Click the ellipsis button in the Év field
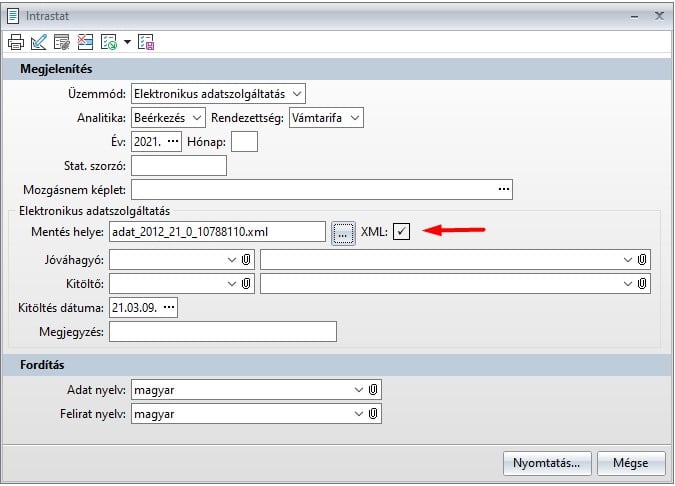 [x=173, y=142]
